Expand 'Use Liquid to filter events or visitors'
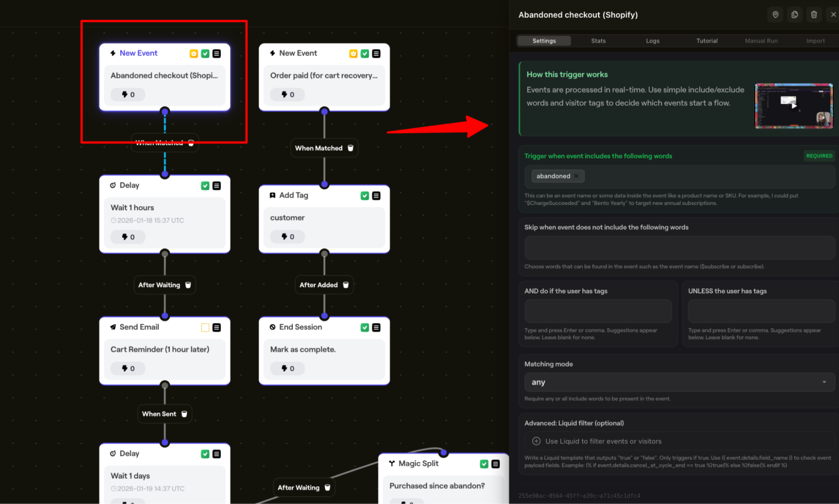Screen dimensions: 839x504 click(x=603, y=441)
